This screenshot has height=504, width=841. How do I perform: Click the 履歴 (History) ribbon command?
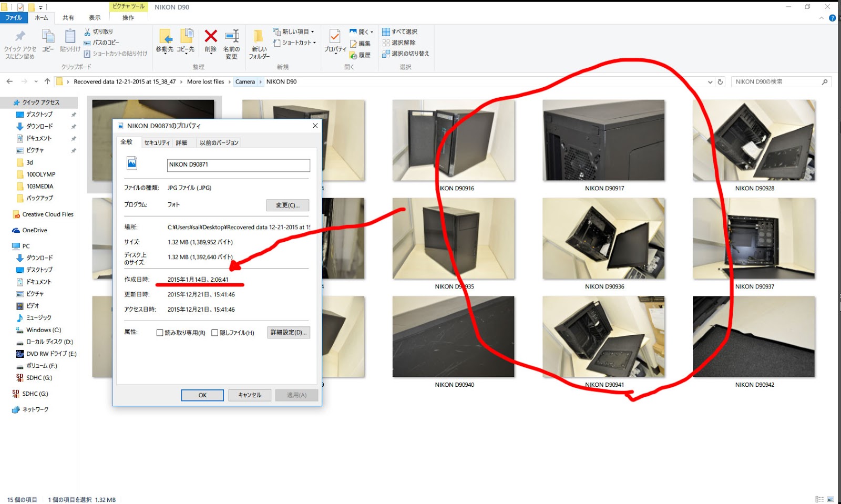coord(361,55)
